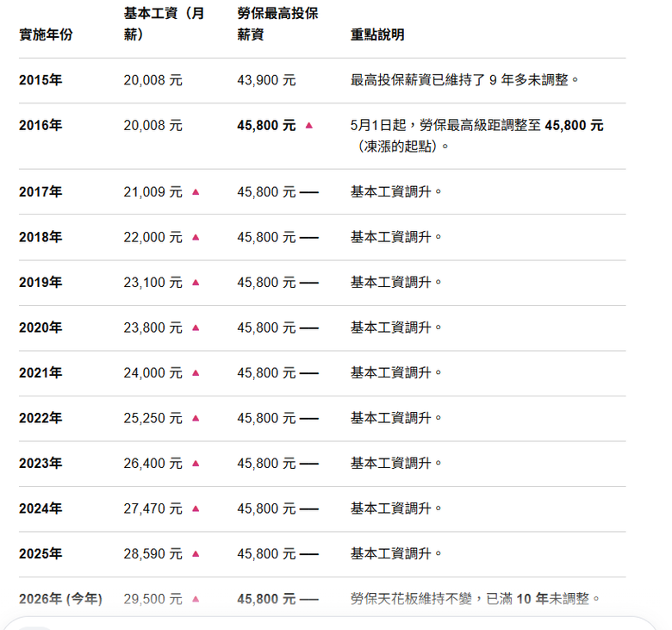The height and width of the screenshot is (630, 672).
Task: Click the 基本工資（月薪） column header
Action: tap(164, 23)
